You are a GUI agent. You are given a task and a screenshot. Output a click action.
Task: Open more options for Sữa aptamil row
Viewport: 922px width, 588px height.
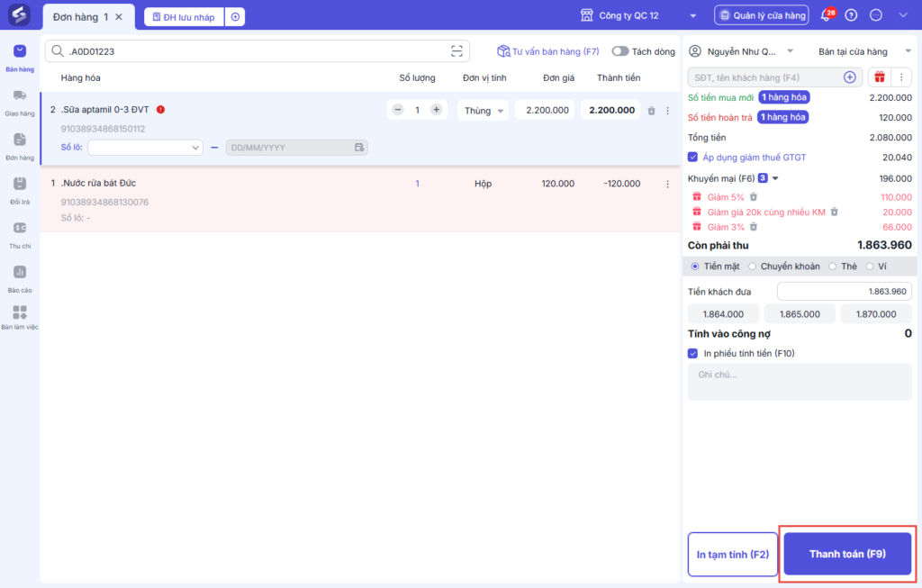tap(667, 111)
